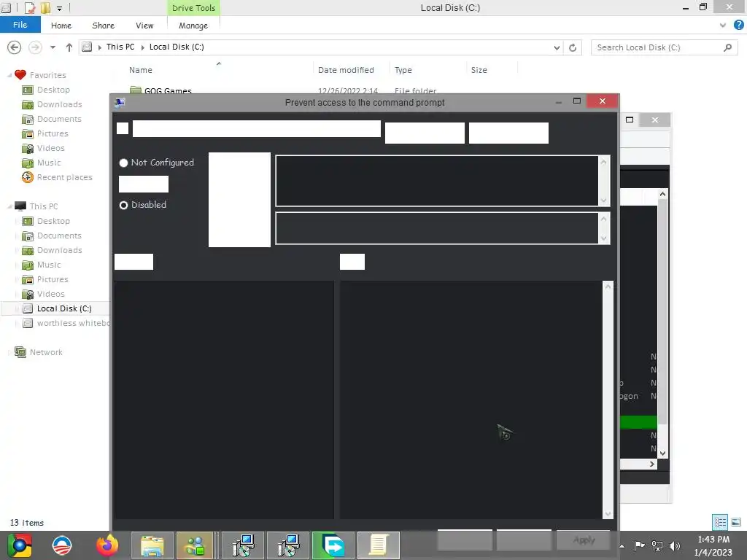The width and height of the screenshot is (747, 560).
Task: Open Explorer Help question mark icon
Action: point(738,25)
